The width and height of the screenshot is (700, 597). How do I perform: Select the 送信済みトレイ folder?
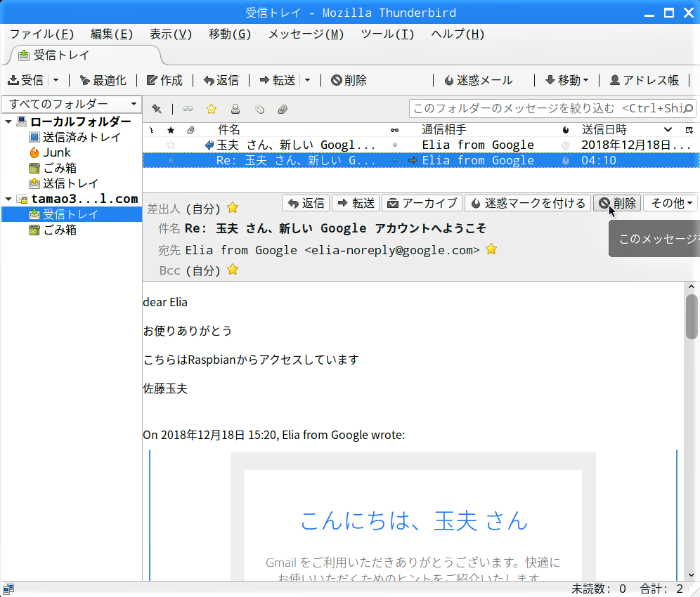[x=75, y=137]
